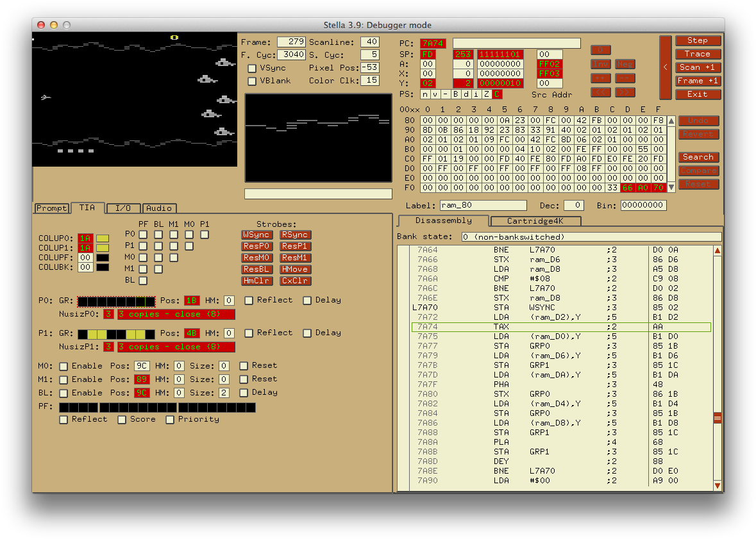Enable missile M1
Viewport: 756px width, 539px height.
click(x=63, y=380)
